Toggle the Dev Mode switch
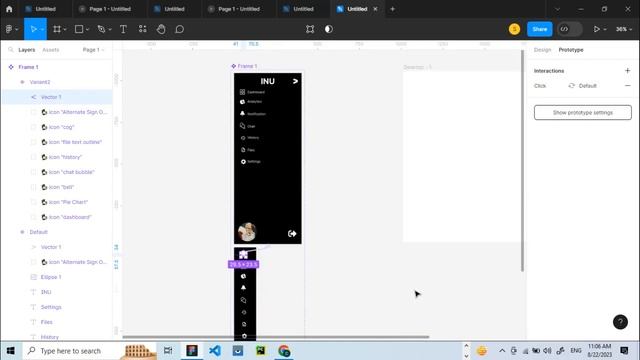The width and height of the screenshot is (640, 360). click(x=570, y=29)
